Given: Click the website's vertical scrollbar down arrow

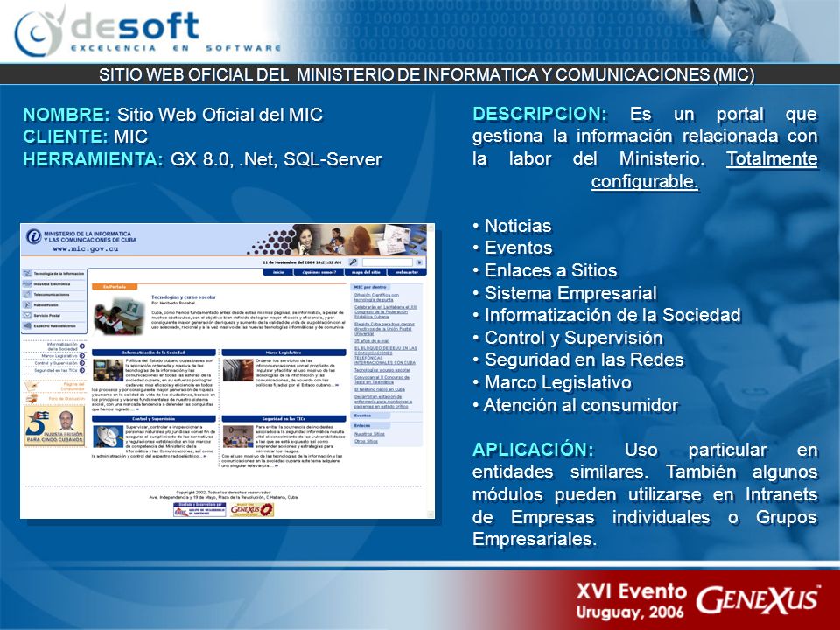Looking at the screenshot, I should [430, 514].
